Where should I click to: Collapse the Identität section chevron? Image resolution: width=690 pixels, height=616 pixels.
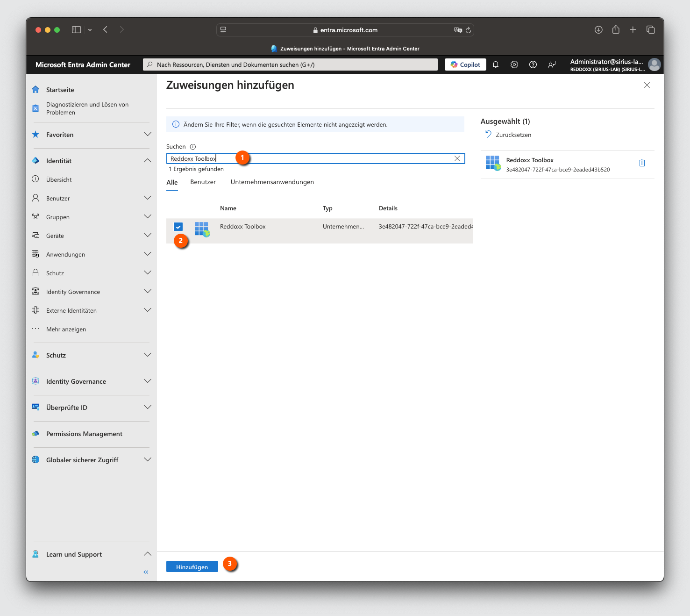pyautogui.click(x=148, y=160)
